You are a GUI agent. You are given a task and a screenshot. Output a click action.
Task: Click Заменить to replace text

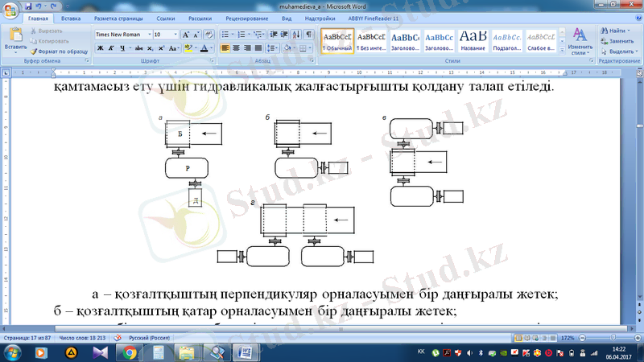click(617, 41)
